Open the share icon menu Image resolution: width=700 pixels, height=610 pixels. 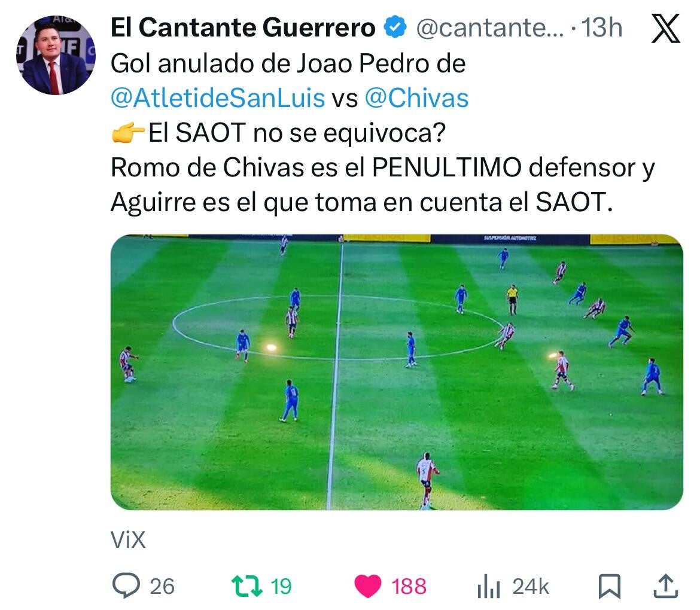(x=666, y=586)
